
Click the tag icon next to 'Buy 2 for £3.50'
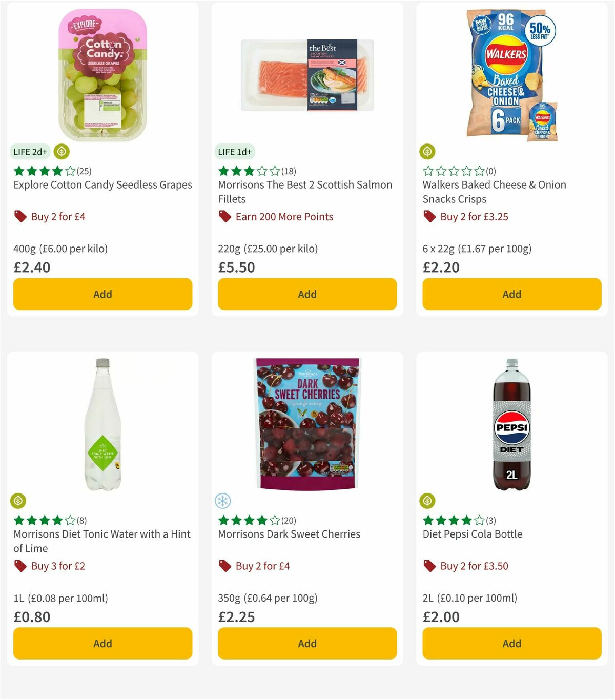point(429,566)
